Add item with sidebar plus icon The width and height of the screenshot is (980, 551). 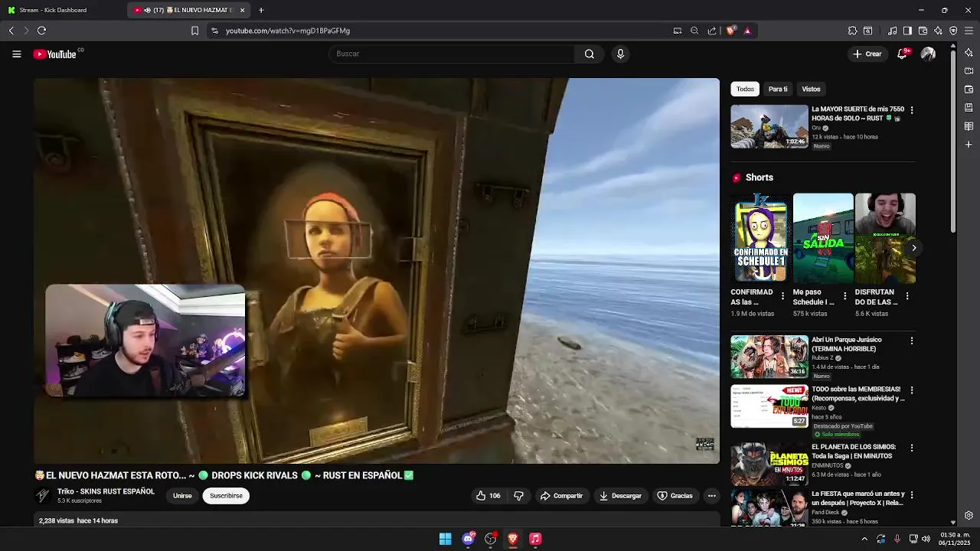(x=969, y=144)
